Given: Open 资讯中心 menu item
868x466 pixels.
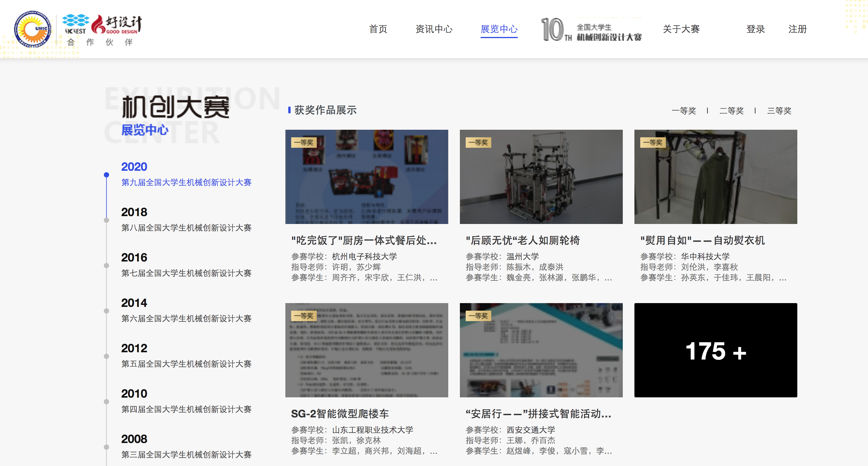Looking at the screenshot, I should click(434, 29).
